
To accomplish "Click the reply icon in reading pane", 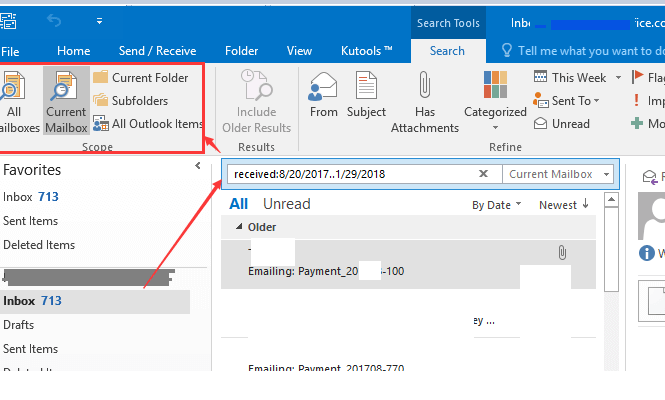I will click(650, 176).
